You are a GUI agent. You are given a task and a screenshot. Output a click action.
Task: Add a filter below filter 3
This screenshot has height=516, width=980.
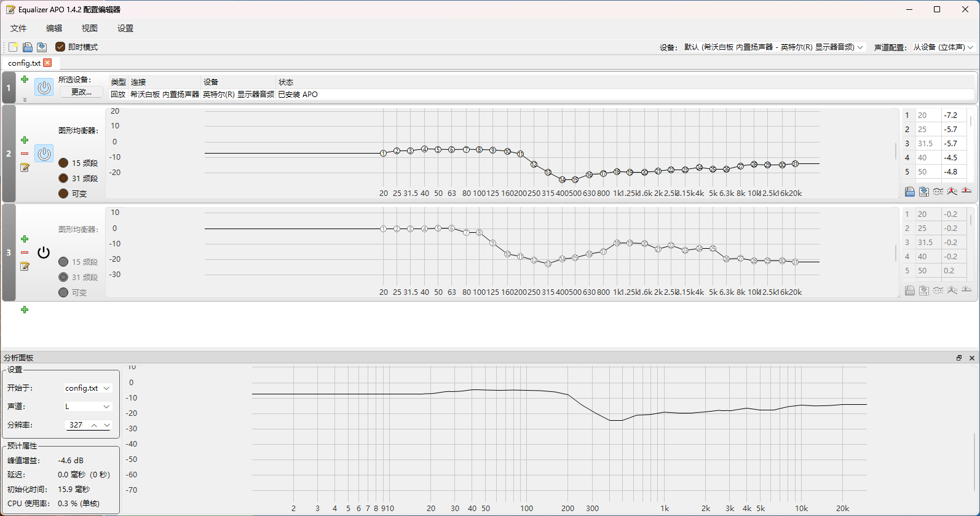coord(25,310)
